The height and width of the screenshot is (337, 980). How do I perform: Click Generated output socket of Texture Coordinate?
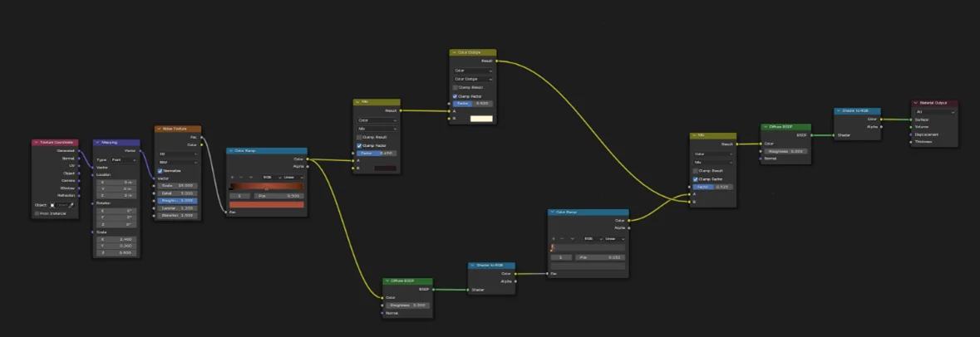point(79,150)
